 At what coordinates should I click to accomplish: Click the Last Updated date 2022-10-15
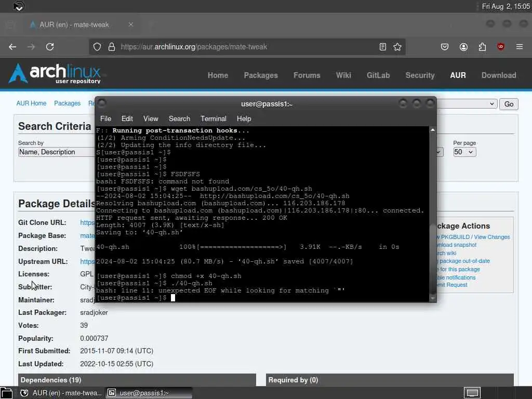[x=116, y=364]
